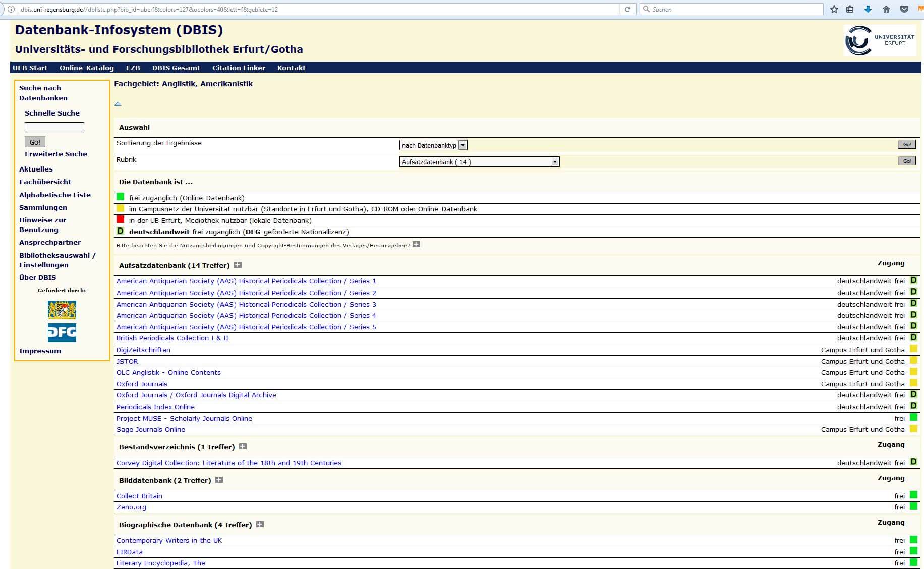Open the Rubrik 'Aufsatzdatenbank (14)' dropdown
Viewport: 924px width, 569px height.
click(x=480, y=162)
